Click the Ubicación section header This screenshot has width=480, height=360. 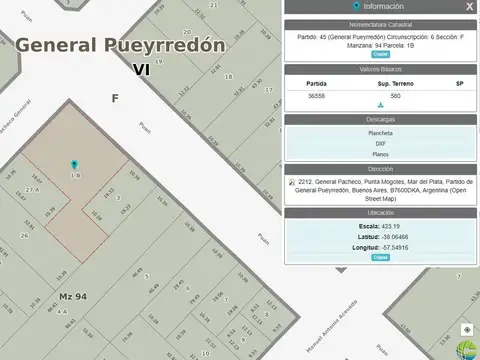(380, 213)
